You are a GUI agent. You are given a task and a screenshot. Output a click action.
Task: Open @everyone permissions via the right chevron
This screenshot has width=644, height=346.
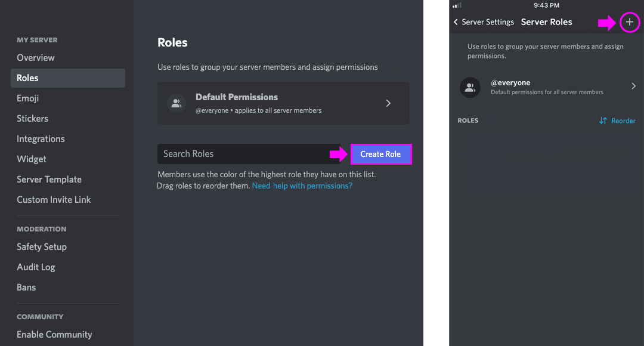633,86
